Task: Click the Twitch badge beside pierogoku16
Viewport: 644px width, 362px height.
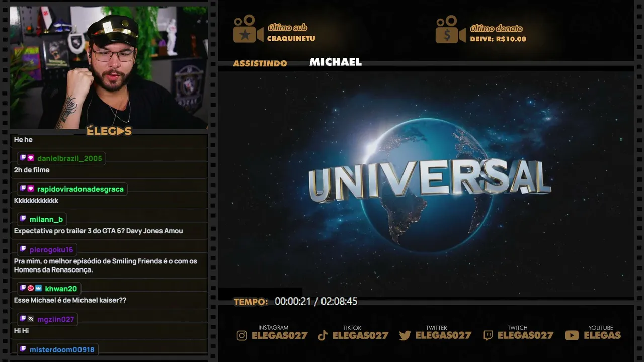Action: [23, 249]
